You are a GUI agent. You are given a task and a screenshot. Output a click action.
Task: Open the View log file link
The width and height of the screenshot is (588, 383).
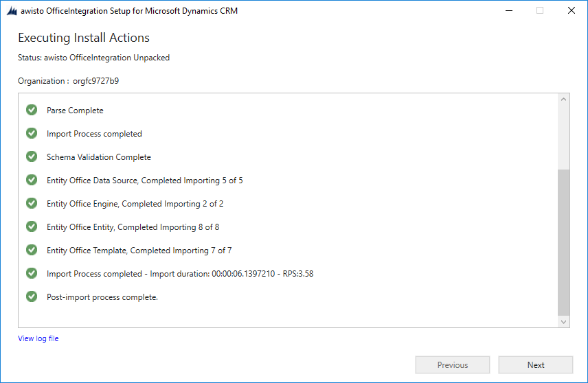(x=38, y=338)
